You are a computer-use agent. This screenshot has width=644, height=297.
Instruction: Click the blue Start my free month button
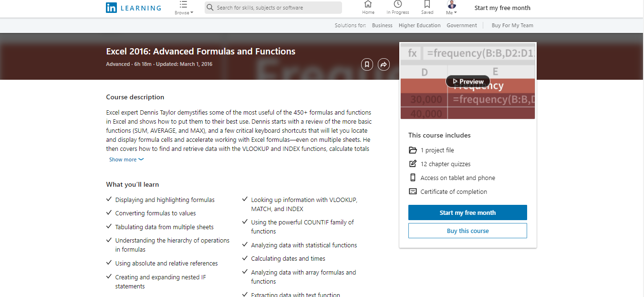point(467,212)
